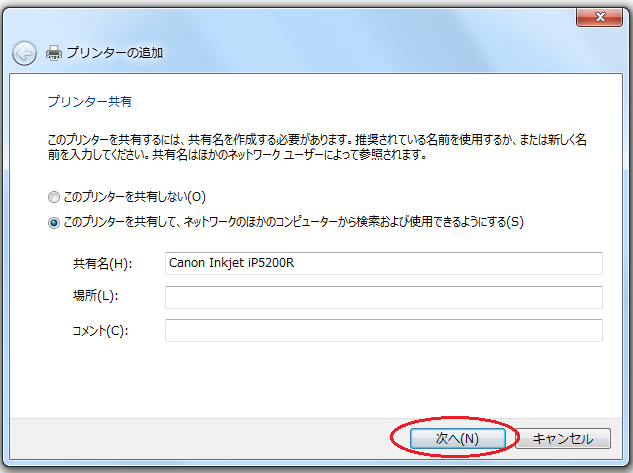Click the '共有名(H):' label
Screen dimensions: 633x473
[103, 264]
